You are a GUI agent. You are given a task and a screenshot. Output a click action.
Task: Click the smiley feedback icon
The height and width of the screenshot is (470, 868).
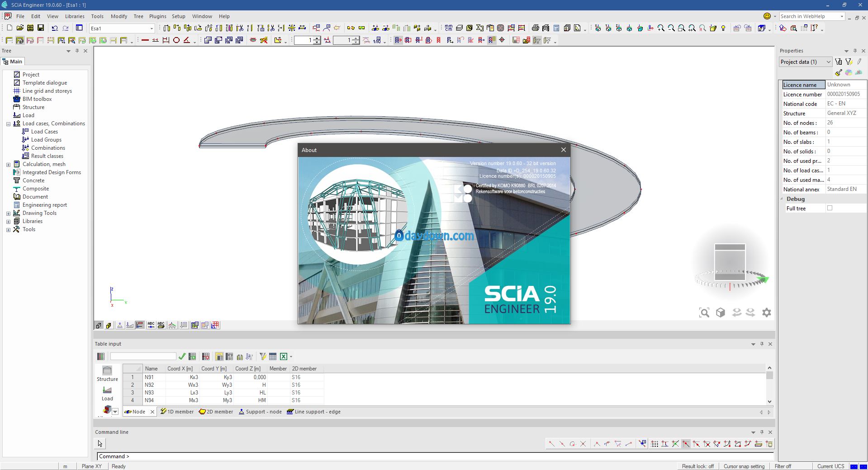coord(767,16)
